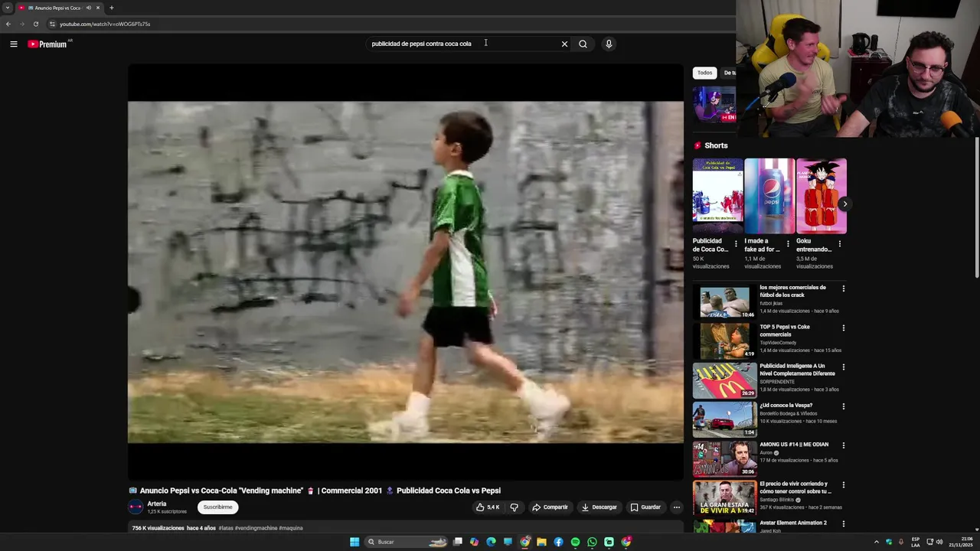Click the browser address bar URL

tap(105, 24)
